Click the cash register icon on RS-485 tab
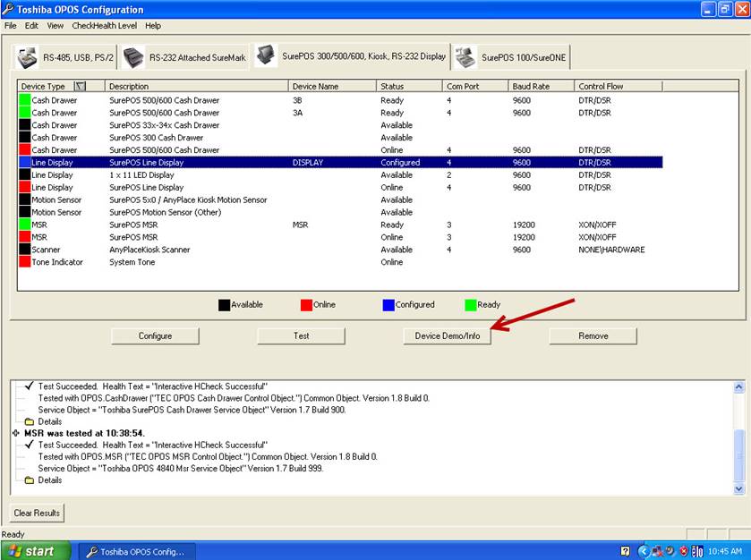Viewport: 751px width, 560px height. [x=27, y=57]
